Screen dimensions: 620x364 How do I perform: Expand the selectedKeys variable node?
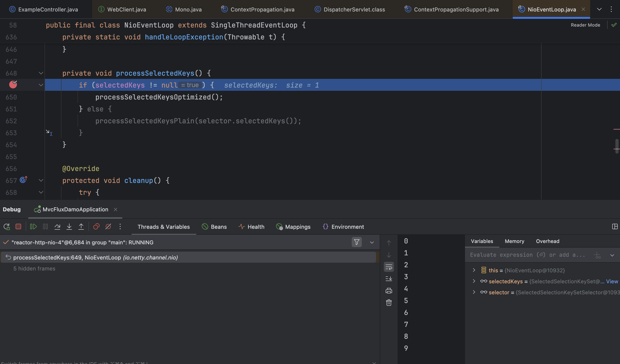click(x=474, y=281)
